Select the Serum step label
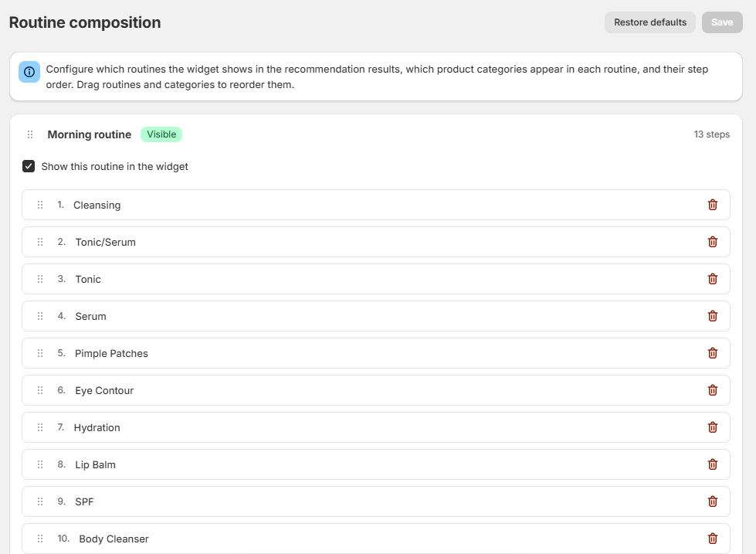Image resolution: width=756 pixels, height=554 pixels. point(90,316)
